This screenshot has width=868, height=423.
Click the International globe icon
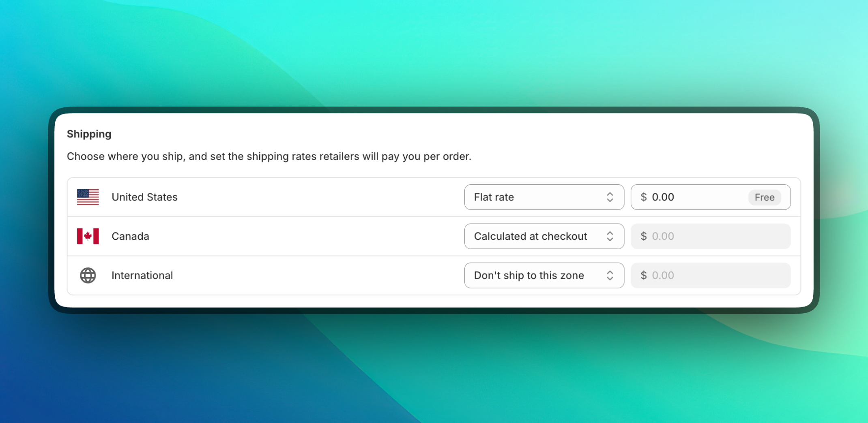(88, 276)
